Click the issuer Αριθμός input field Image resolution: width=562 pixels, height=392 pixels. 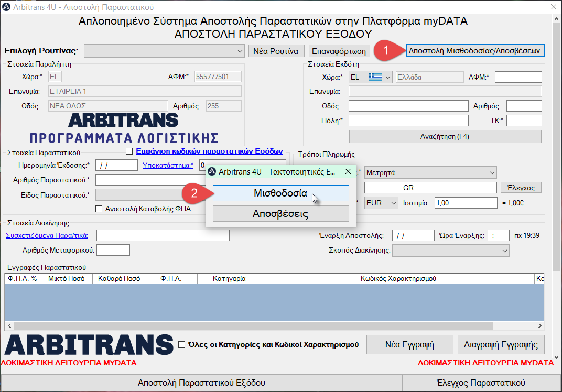pos(524,106)
